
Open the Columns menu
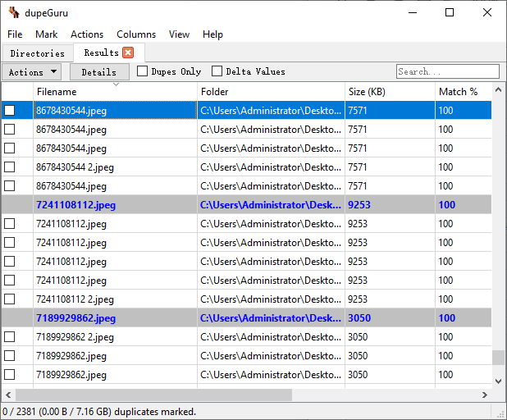click(136, 34)
